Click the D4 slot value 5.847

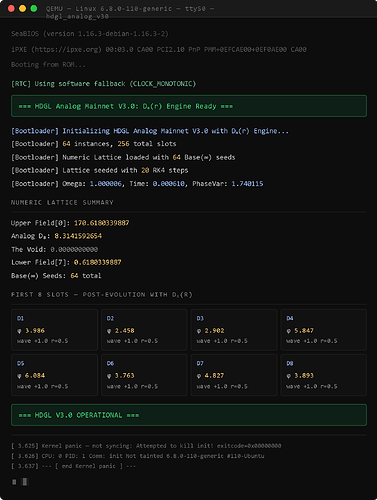pos(304,331)
